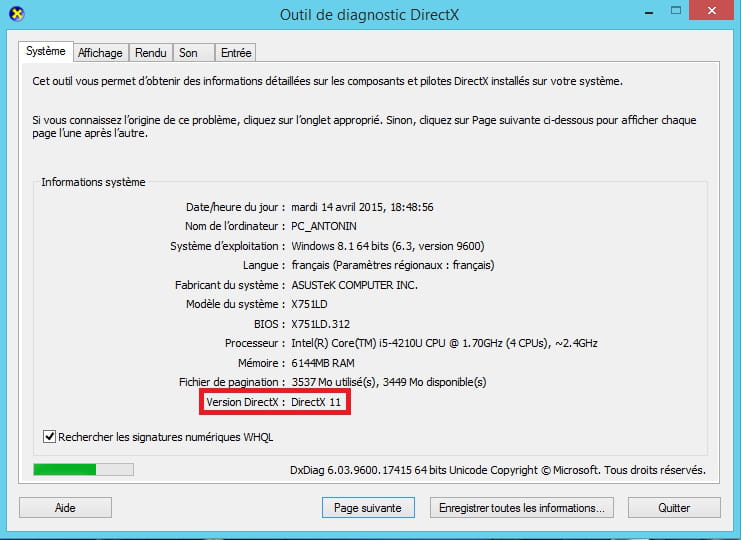741x540 pixels.
Task: Click computer name PC_ANTONIN
Action: click(x=324, y=226)
